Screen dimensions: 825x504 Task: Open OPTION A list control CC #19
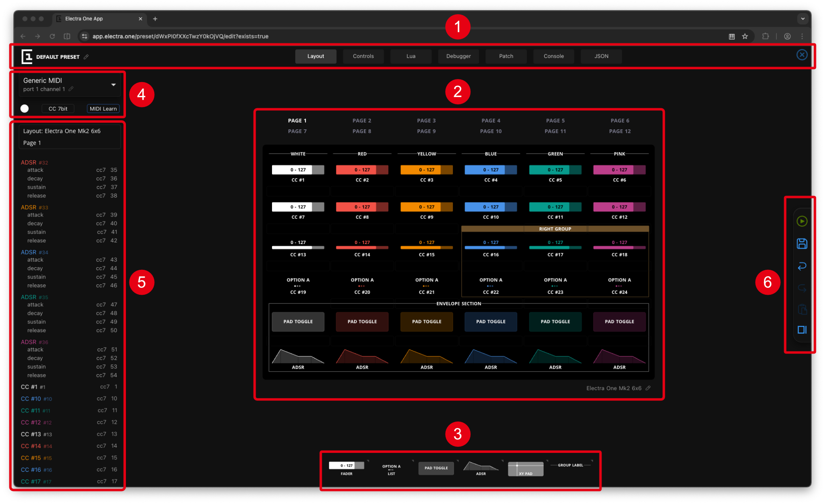coord(298,286)
